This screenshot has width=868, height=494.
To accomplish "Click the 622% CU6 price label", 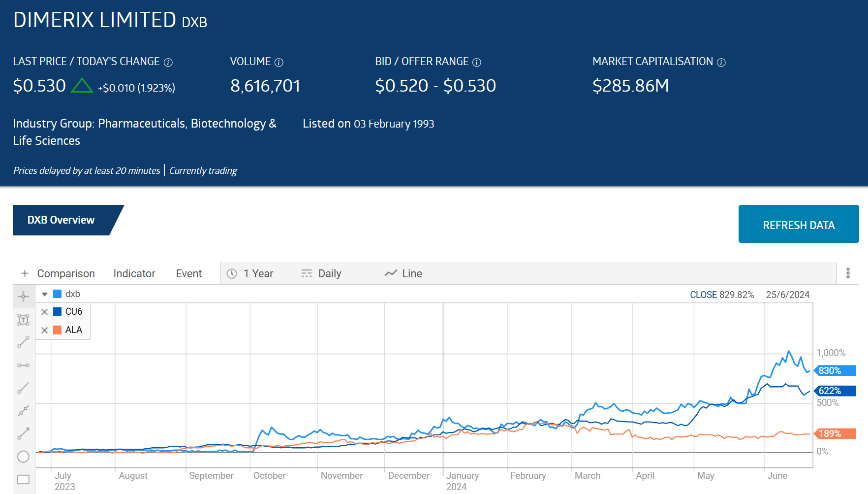I will (835, 391).
